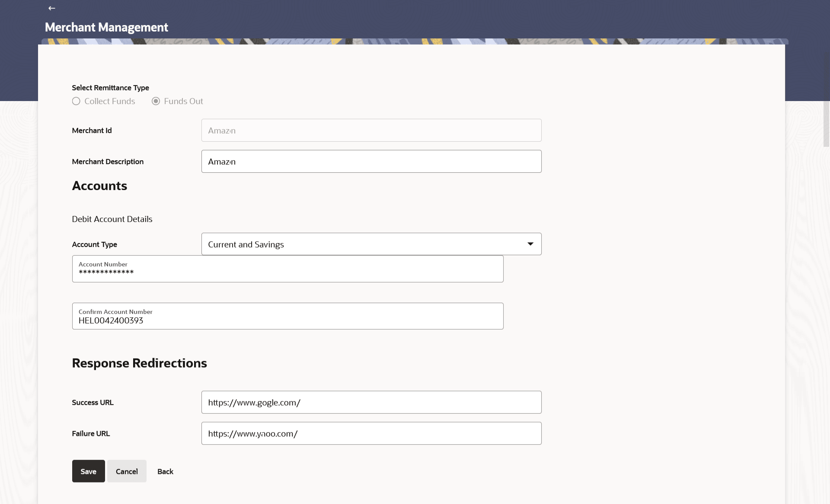The image size is (830, 504).
Task: Click the Current and Savings text
Action: 246,244
